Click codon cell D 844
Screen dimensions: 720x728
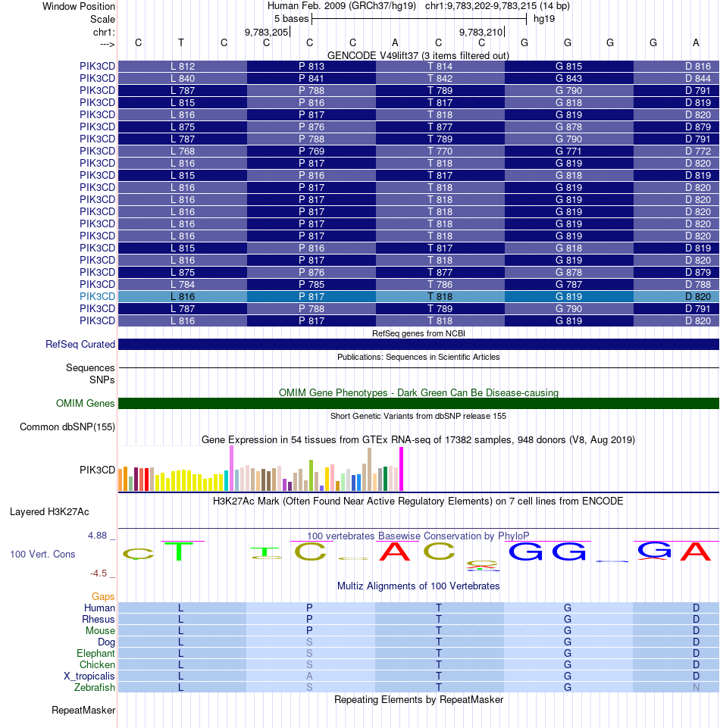pos(676,79)
